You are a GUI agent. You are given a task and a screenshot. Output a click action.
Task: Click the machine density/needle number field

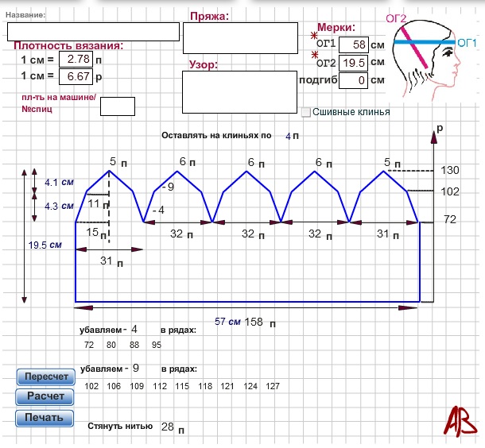pyautogui.click(x=118, y=106)
